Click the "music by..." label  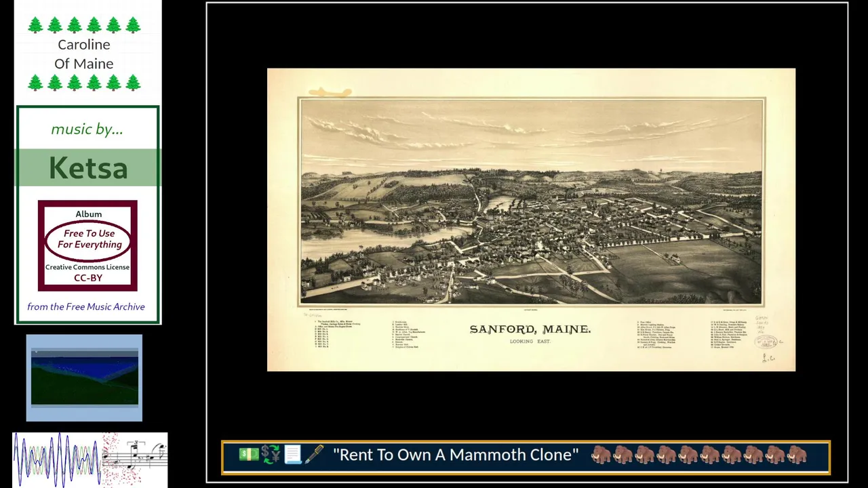point(87,129)
